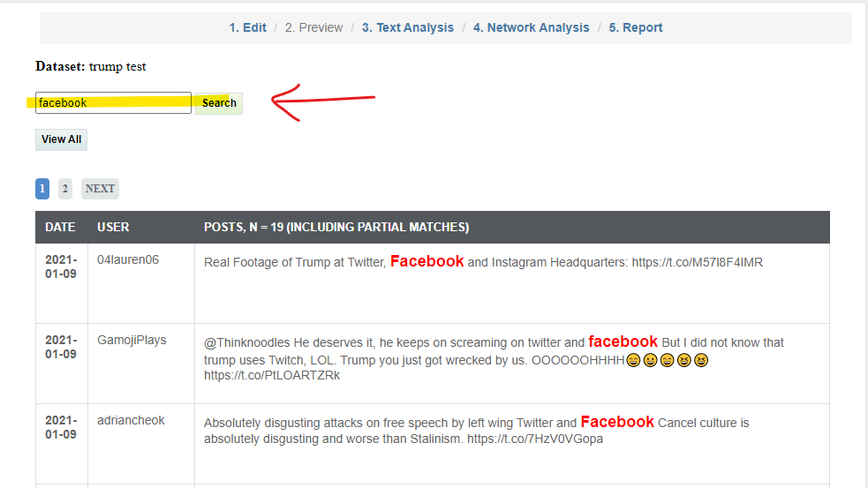
Task: Navigate to the Report step
Action: (635, 27)
